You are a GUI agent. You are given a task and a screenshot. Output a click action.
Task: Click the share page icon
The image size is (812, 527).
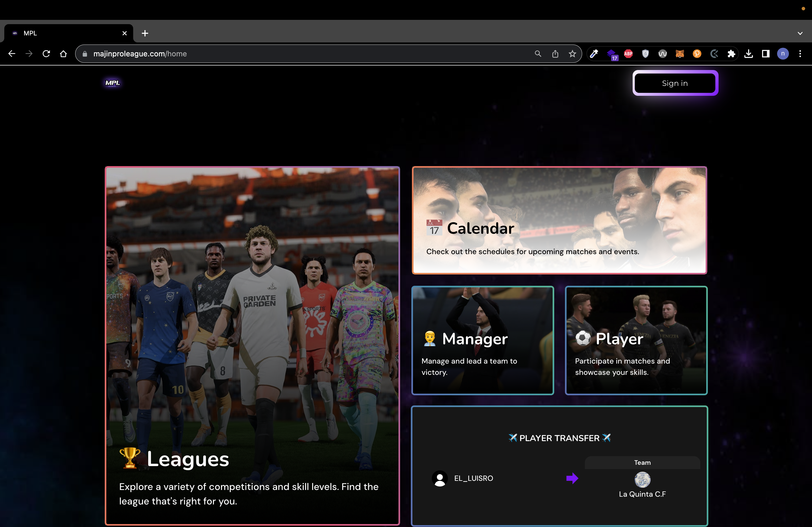point(555,53)
